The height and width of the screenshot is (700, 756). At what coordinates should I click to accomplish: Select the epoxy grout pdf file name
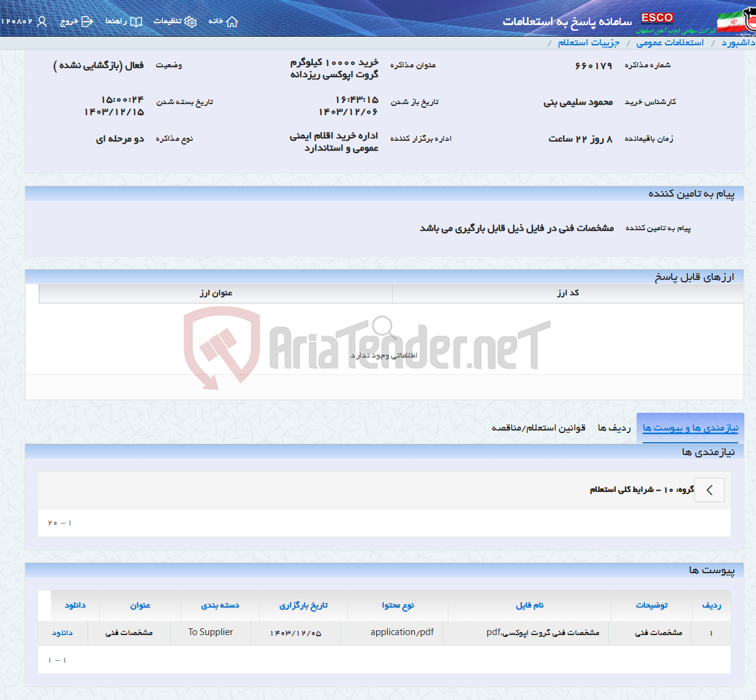click(543, 632)
